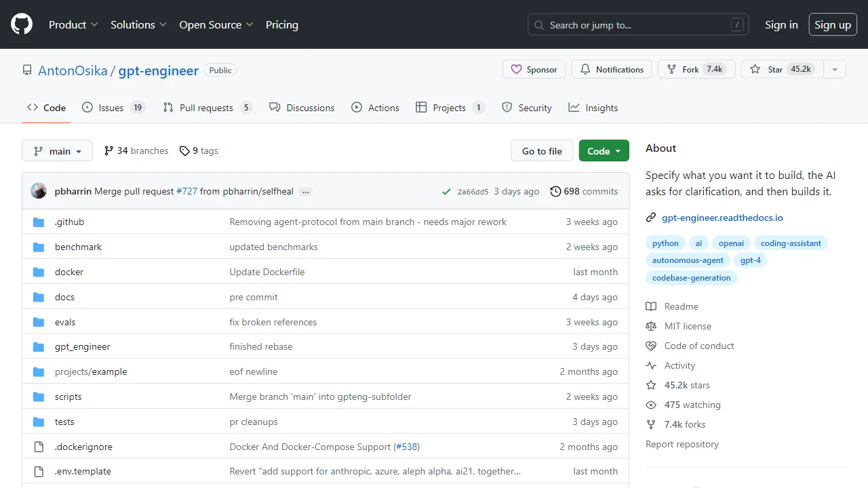Go to the Discussions tab
The width and height of the screenshot is (868, 488).
pos(302,108)
